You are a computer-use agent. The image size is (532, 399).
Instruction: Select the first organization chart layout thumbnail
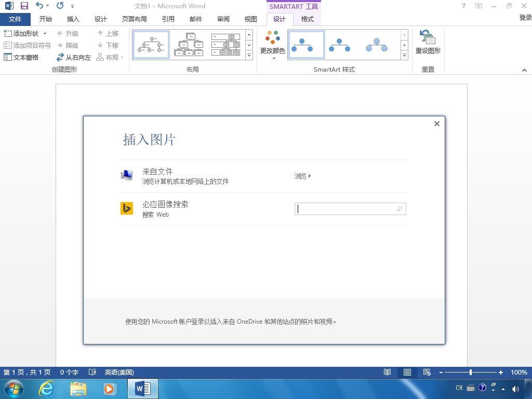[151, 45]
